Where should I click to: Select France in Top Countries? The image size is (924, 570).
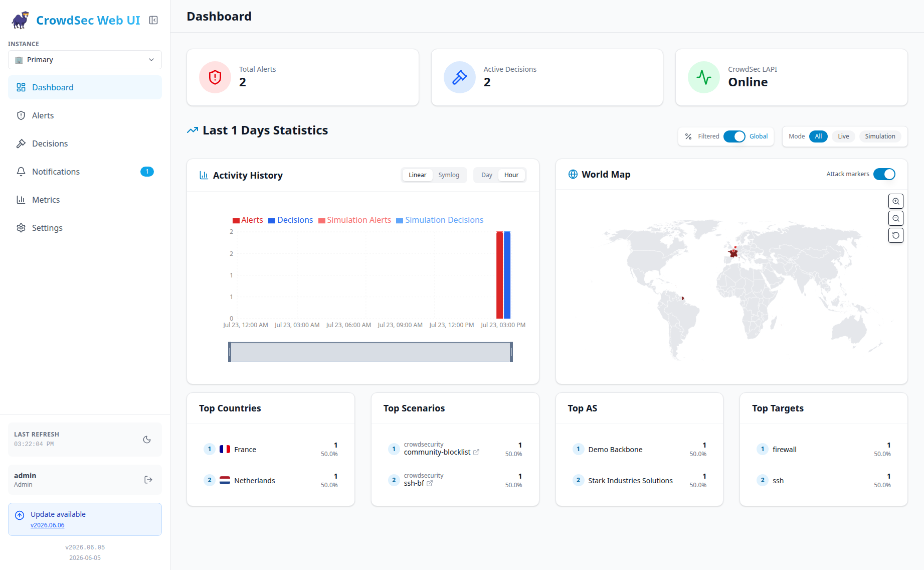(271, 450)
